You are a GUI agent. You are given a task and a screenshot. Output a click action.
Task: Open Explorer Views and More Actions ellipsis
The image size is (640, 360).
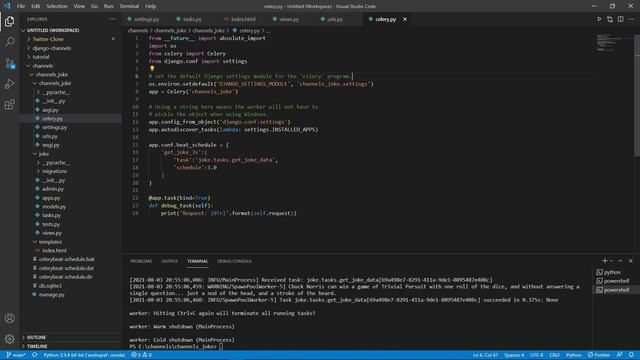pyautogui.click(x=112, y=19)
